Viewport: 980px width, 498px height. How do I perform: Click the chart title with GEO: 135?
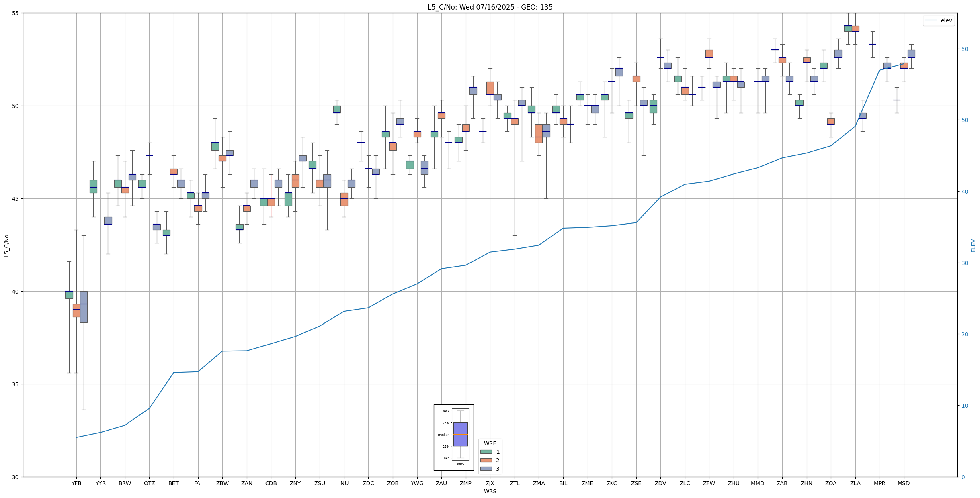[x=490, y=7]
